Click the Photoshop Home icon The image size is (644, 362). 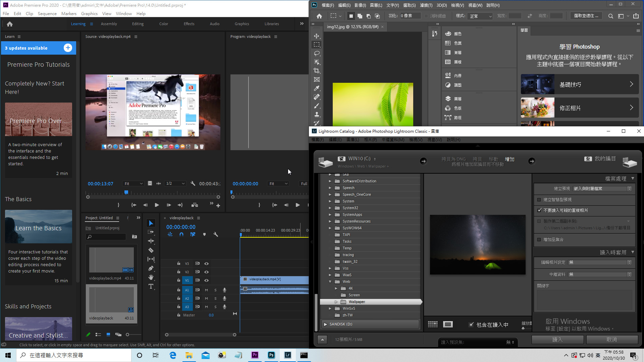tap(319, 16)
